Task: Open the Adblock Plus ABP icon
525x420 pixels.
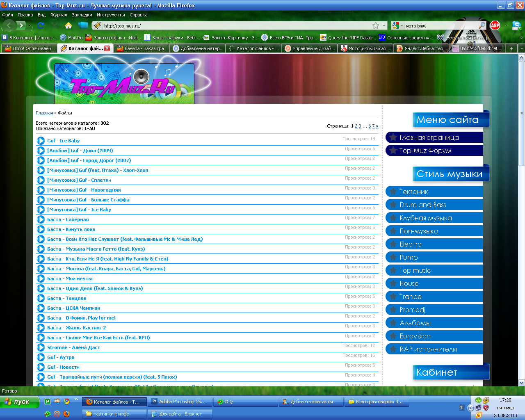Action: point(495,25)
